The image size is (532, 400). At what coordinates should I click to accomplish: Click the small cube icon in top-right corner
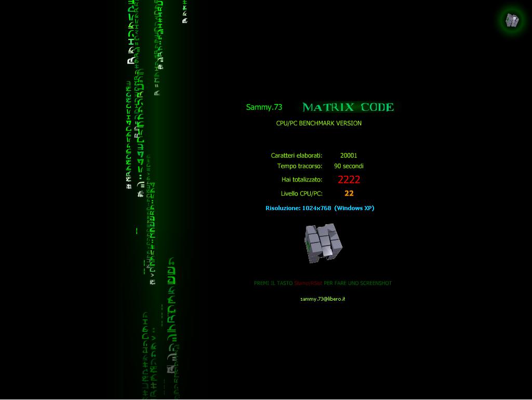tap(512, 20)
